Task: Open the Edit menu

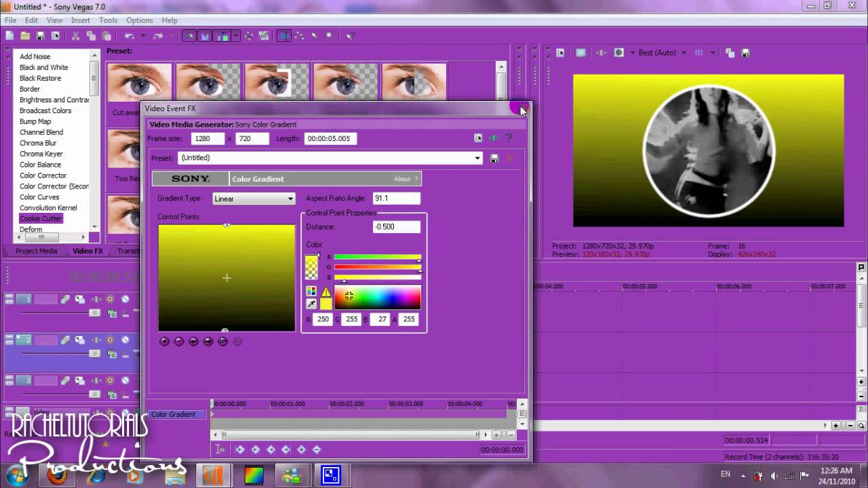Action: click(32, 20)
